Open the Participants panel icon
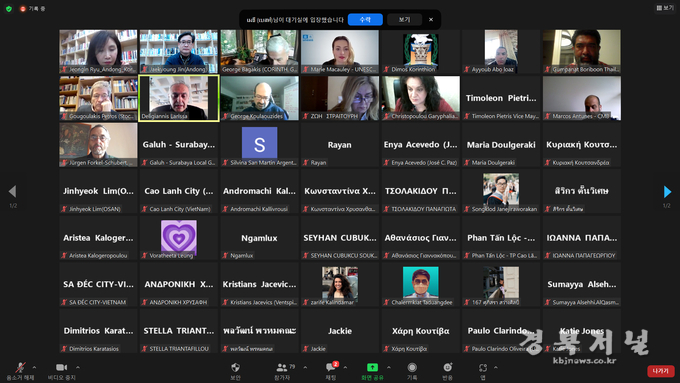The image size is (680, 383). pyautogui.click(x=282, y=368)
